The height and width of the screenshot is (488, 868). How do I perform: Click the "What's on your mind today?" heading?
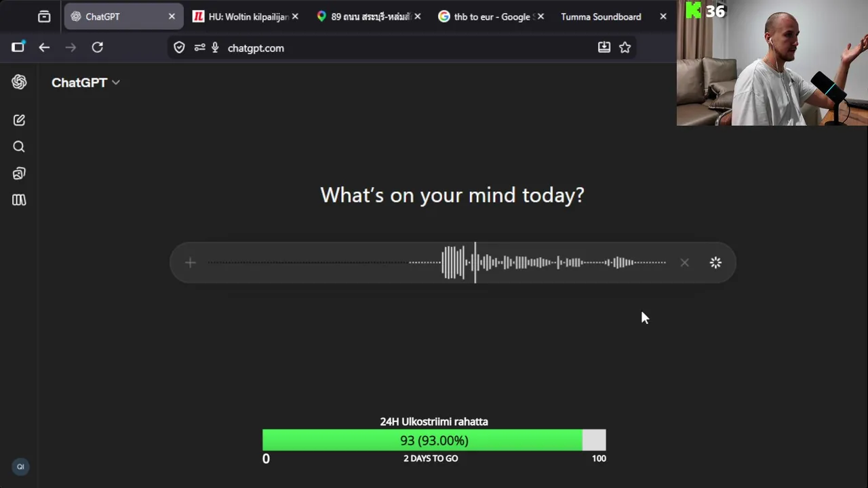(x=452, y=195)
